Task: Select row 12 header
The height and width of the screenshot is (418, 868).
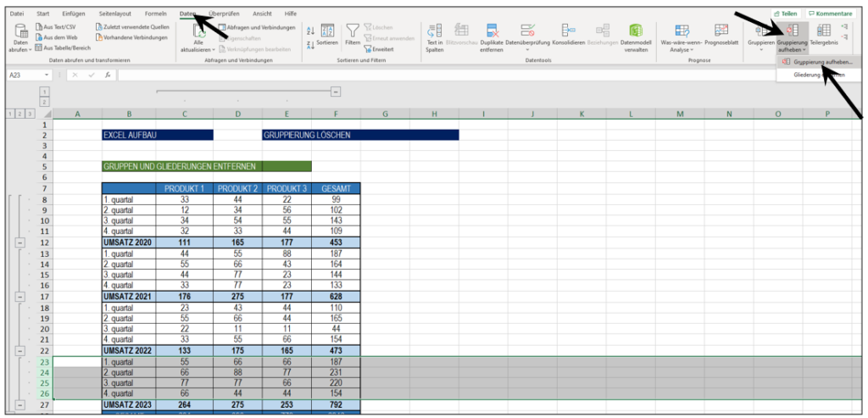Action: coord(45,242)
